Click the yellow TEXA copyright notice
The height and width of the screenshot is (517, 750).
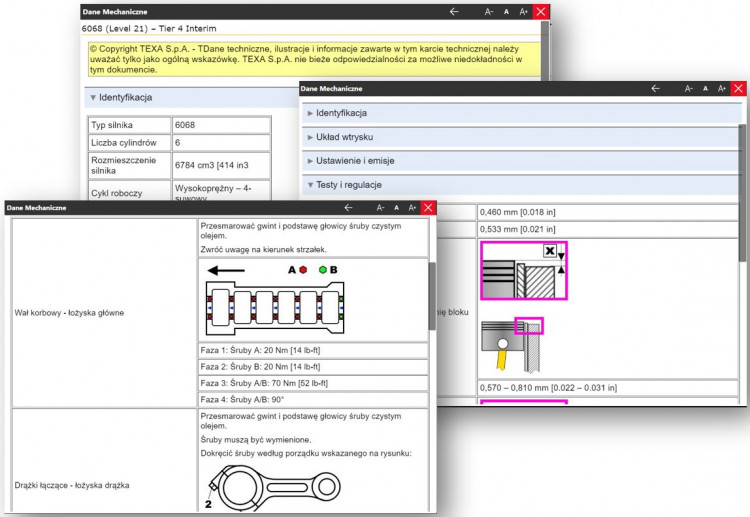(314, 59)
